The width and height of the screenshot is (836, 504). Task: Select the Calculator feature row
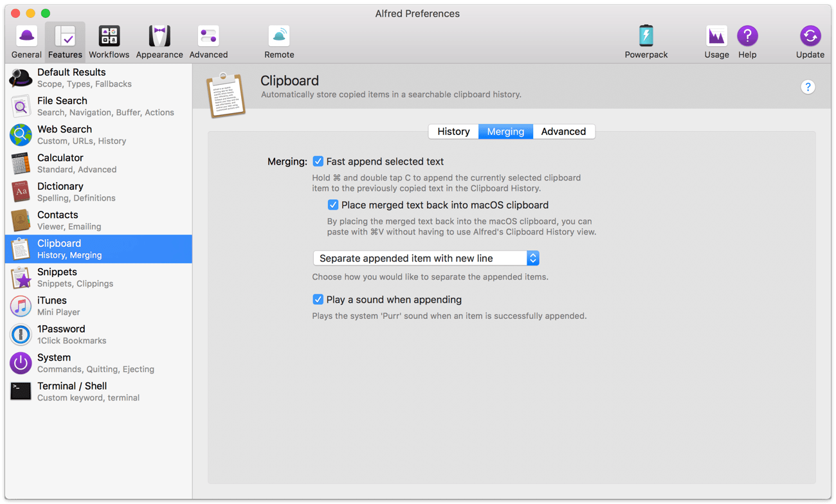98,163
